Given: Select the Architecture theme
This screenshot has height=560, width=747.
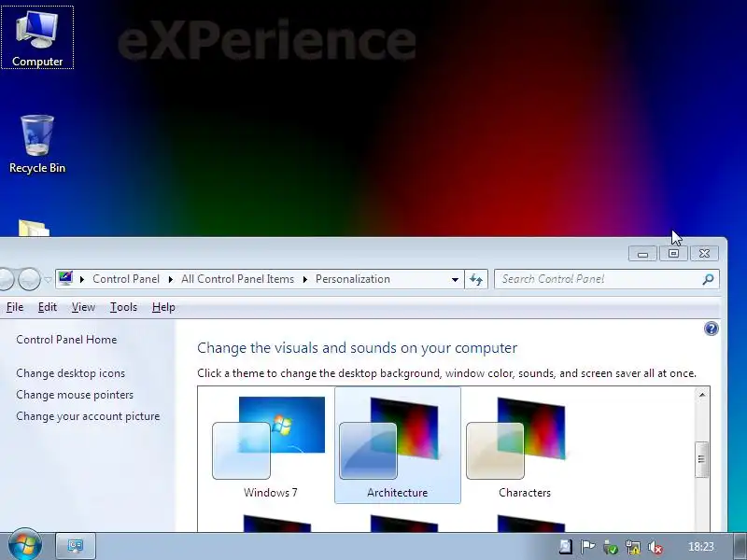Looking at the screenshot, I should [398, 446].
